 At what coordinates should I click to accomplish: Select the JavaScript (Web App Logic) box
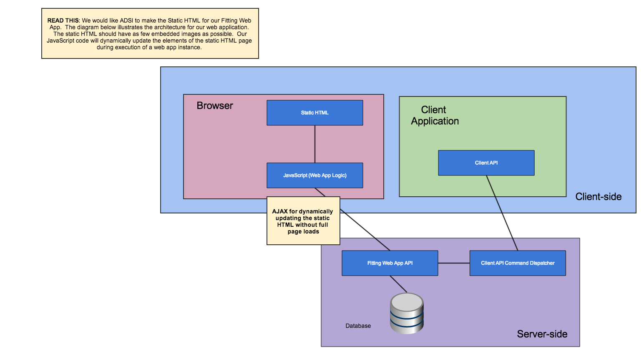pos(314,175)
